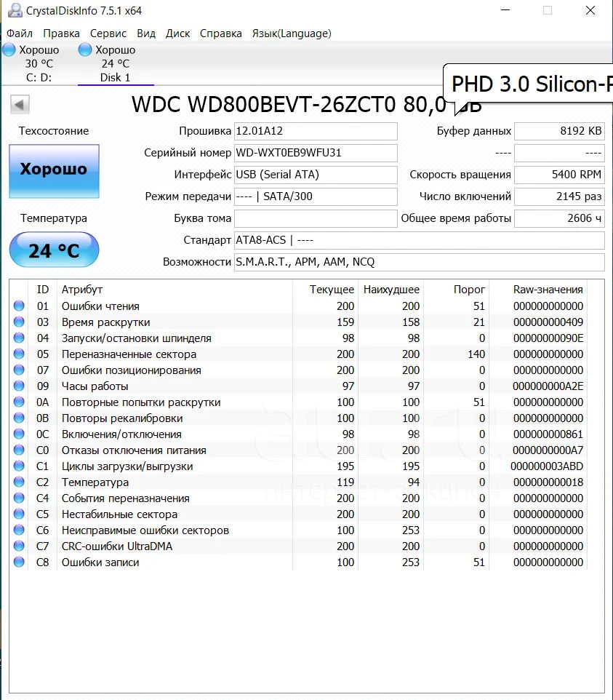The height and width of the screenshot is (700, 613).
Task: Open the Язык(Language) menu
Action: pyautogui.click(x=292, y=33)
